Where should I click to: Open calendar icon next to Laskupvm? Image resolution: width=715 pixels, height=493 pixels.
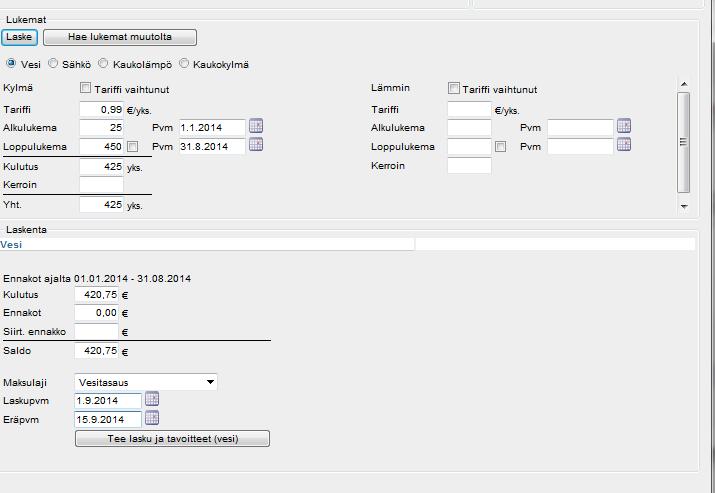point(152,399)
